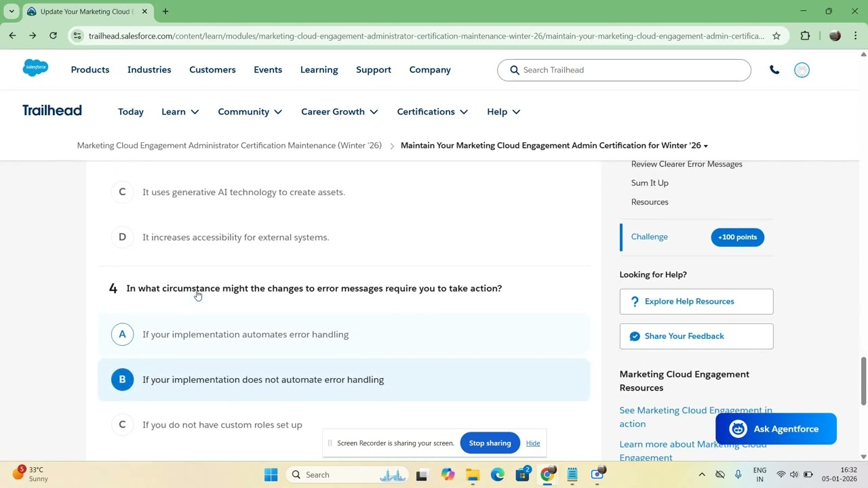The width and height of the screenshot is (868, 488).
Task: Open Windows Start menu
Action: 271,474
